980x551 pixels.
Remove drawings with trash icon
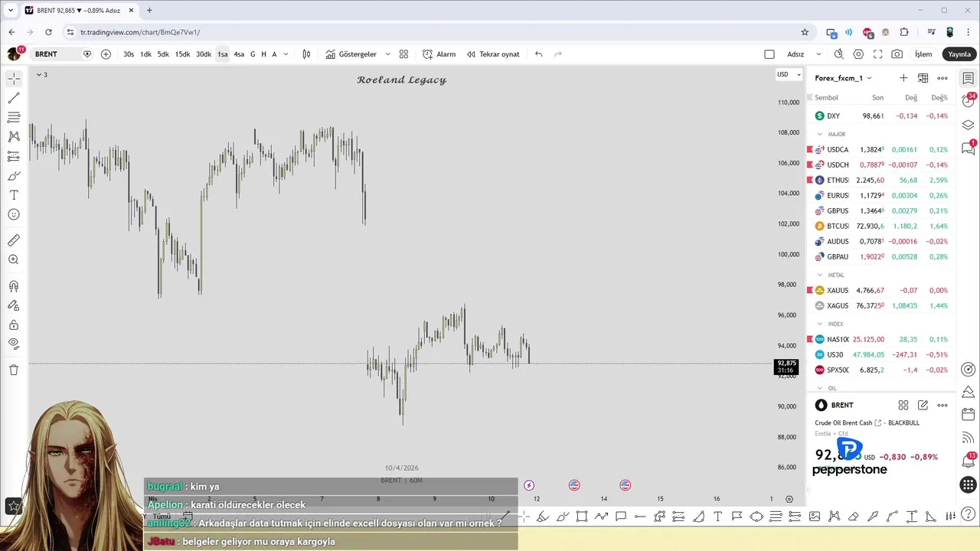tap(14, 370)
